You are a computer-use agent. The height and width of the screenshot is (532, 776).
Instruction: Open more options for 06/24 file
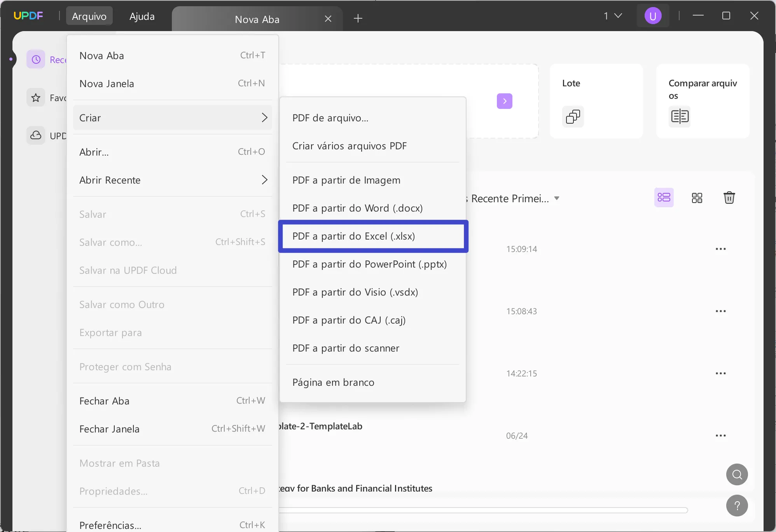721,436
